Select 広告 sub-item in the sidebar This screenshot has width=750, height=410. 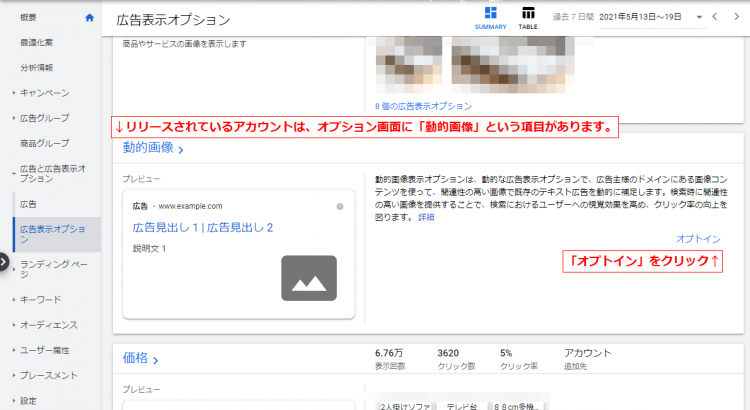tap(28, 204)
